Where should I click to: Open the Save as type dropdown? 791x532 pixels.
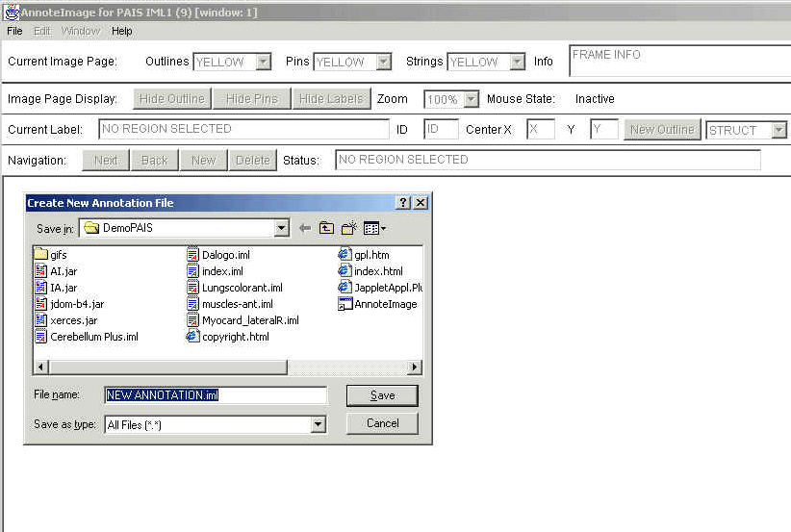point(319,424)
